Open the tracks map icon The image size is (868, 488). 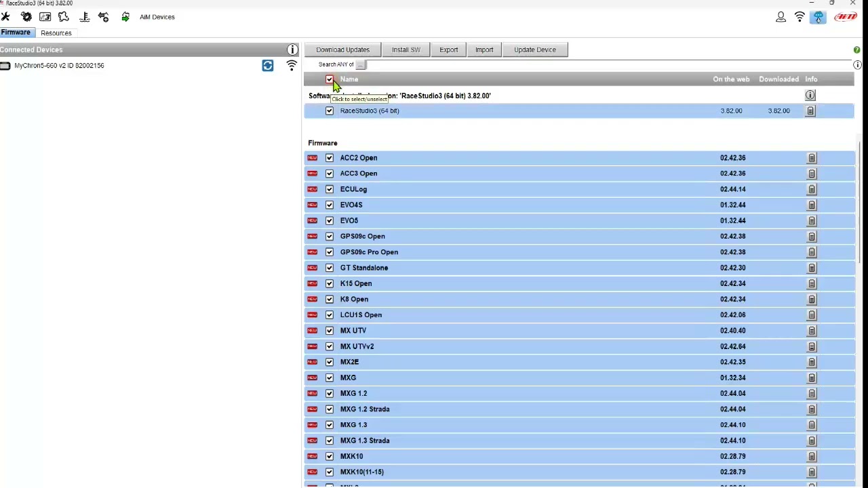[64, 17]
